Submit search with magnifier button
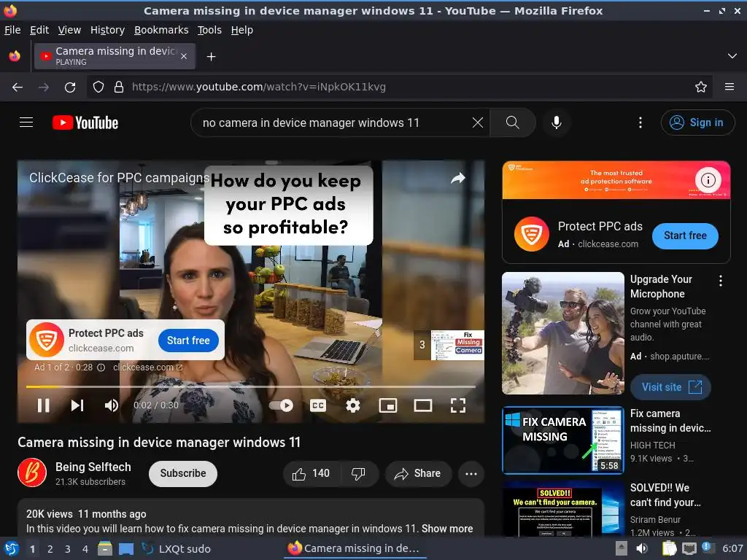 pos(513,122)
